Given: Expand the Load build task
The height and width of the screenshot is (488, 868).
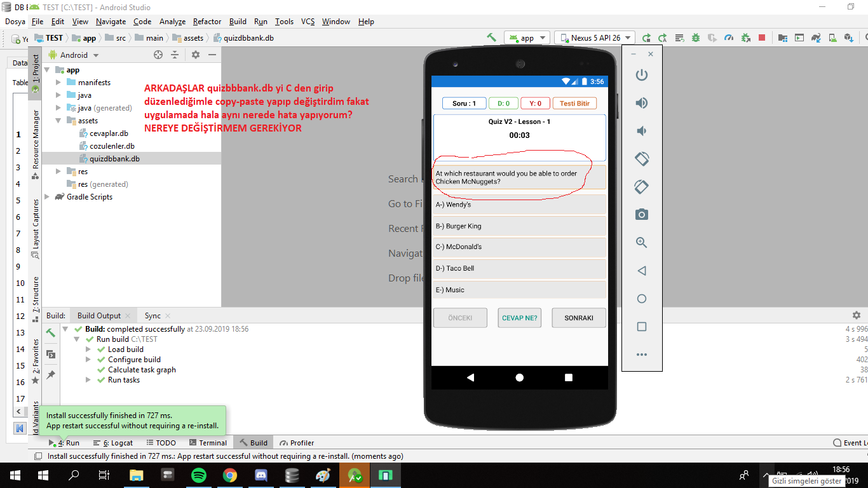Looking at the screenshot, I should (x=88, y=349).
